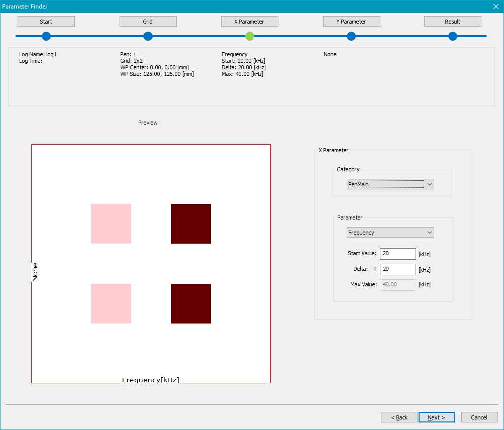Click the Start wizard step button
The height and width of the screenshot is (430, 504).
point(46,22)
